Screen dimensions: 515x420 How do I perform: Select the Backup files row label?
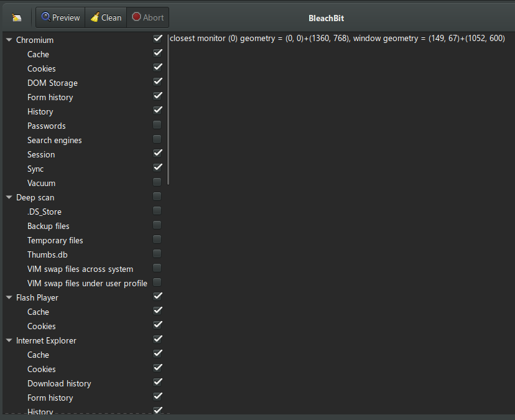(49, 226)
